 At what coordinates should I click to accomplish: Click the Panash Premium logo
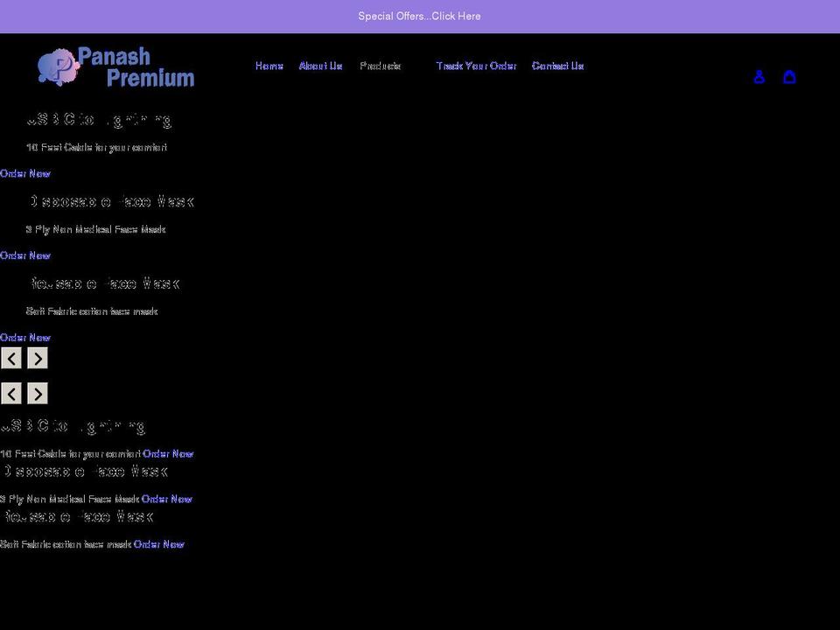coord(115,67)
